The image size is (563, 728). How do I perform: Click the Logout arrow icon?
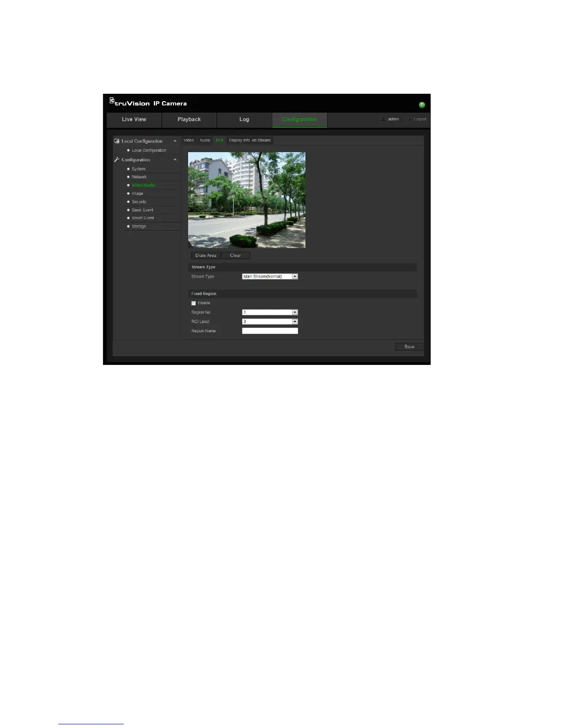coord(409,119)
